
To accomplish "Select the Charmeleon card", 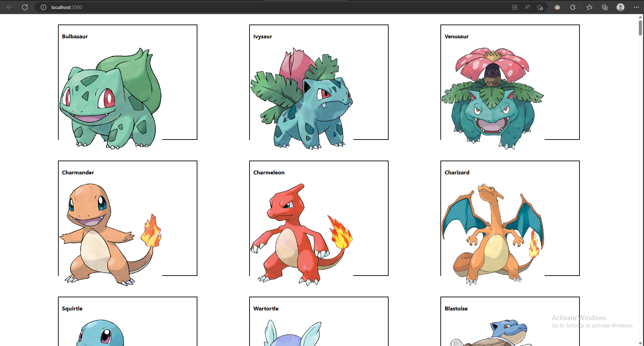I will click(x=318, y=218).
